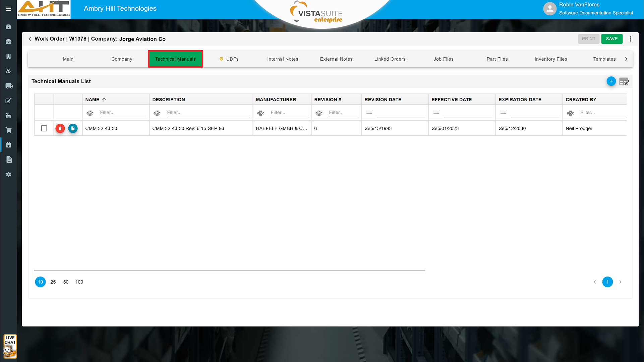
Task: Switch to the Internal Notes tab
Action: pos(282,59)
